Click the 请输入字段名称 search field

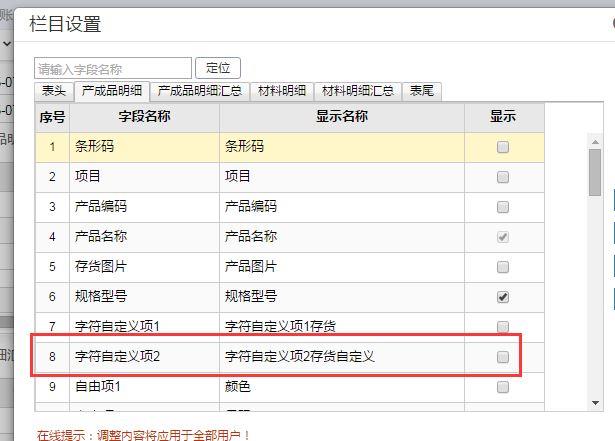coord(113,69)
